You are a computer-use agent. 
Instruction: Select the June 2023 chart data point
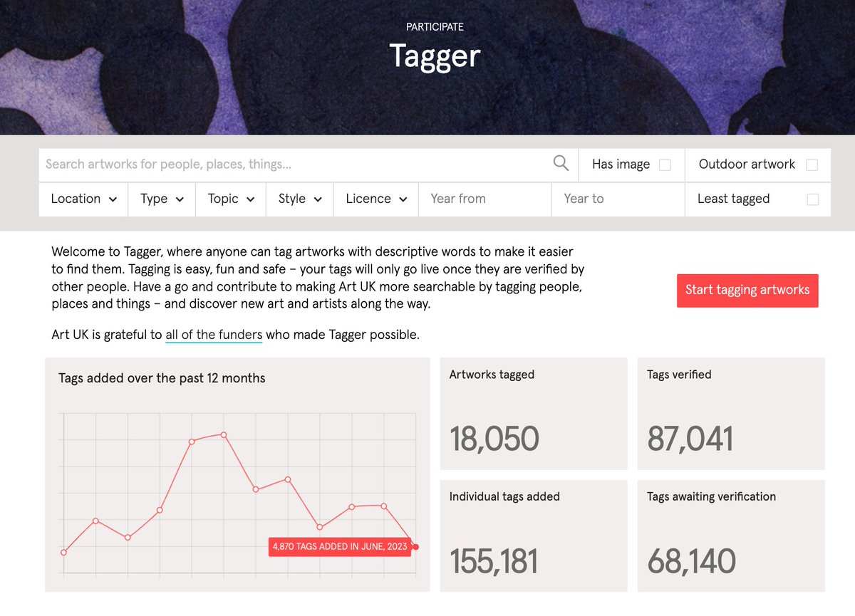(x=415, y=547)
